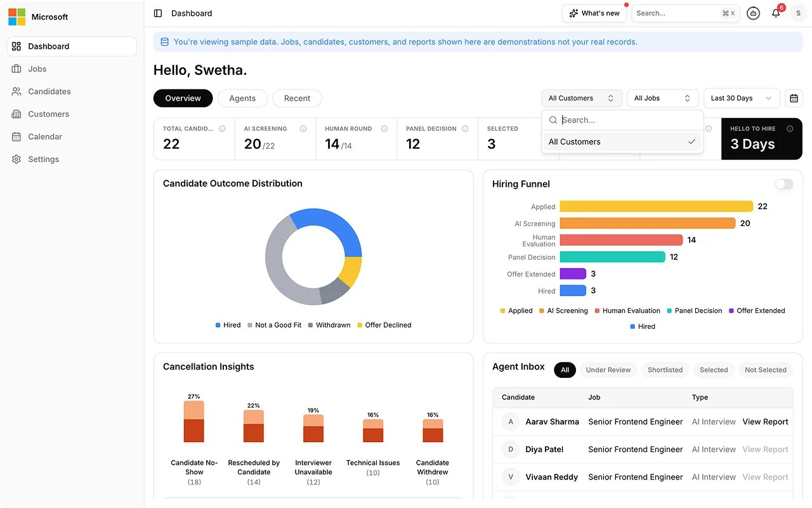Open the calendar date picker icon
812x508 pixels.
click(x=794, y=98)
